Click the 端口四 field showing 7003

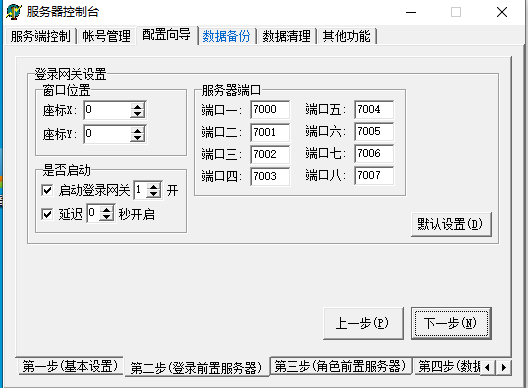[x=270, y=176]
